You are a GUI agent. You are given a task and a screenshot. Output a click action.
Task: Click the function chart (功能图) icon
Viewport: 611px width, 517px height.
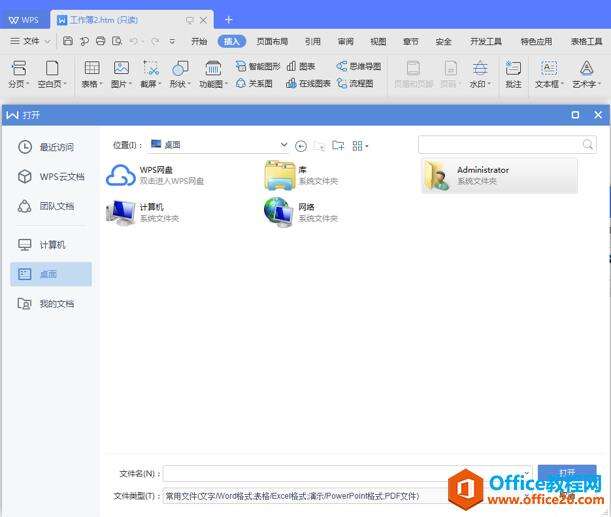(213, 68)
